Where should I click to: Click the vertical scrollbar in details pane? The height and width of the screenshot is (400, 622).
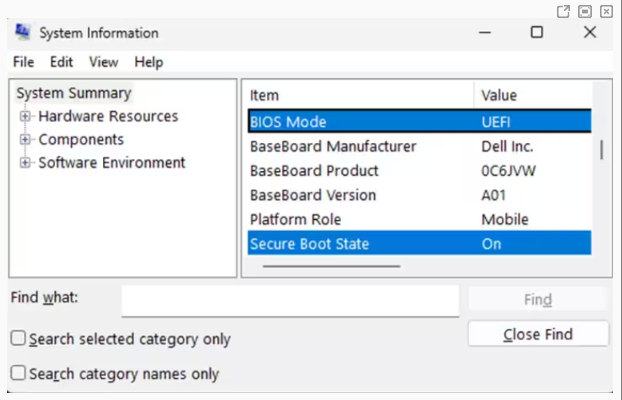tap(601, 150)
